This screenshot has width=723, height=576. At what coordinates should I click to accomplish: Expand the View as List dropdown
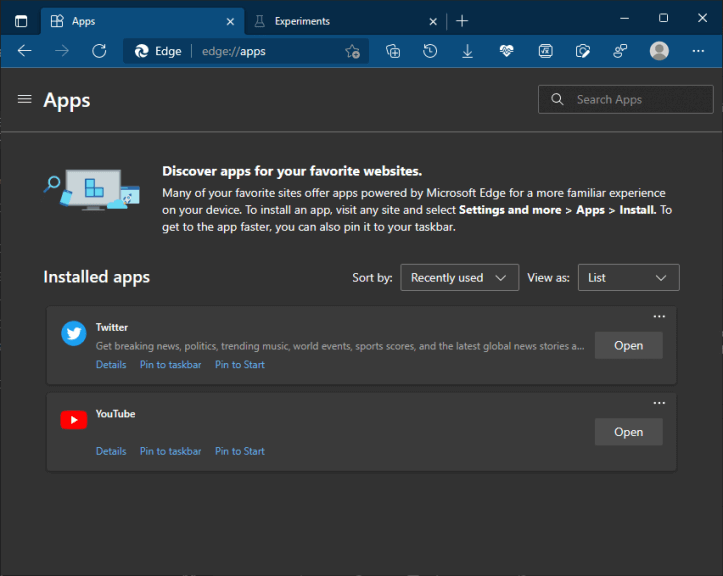tap(628, 278)
